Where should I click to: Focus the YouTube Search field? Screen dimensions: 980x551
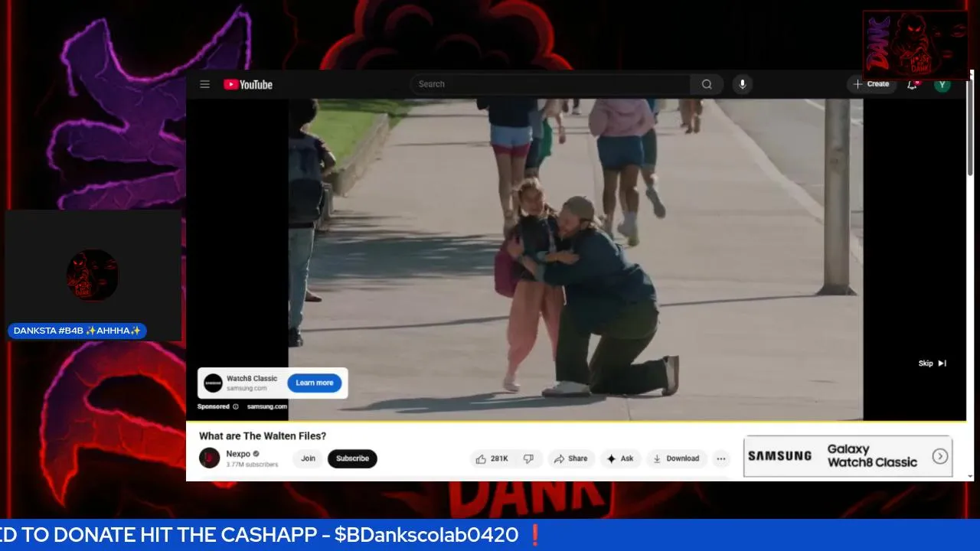550,84
